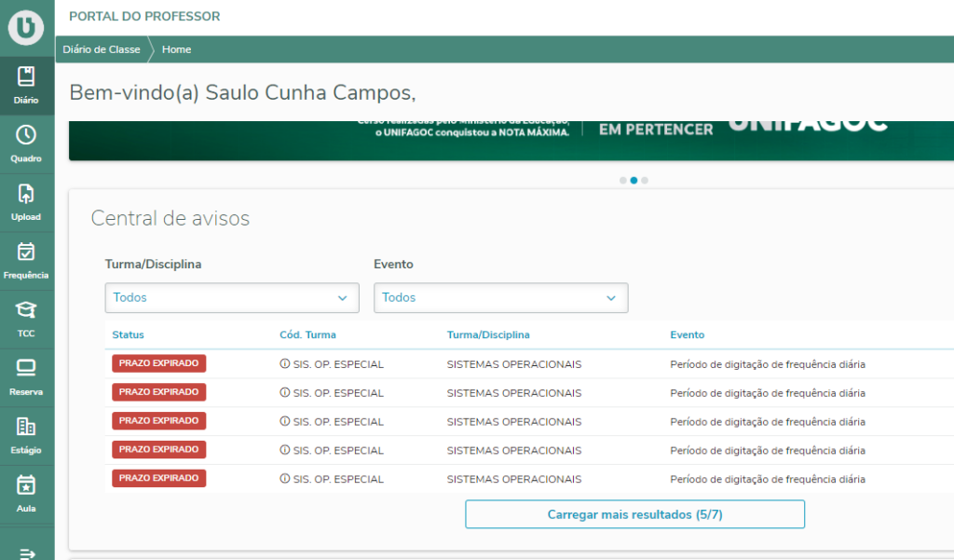Open the Diário sidebar icon
Image resolution: width=954 pixels, height=560 pixels.
pos(26,78)
